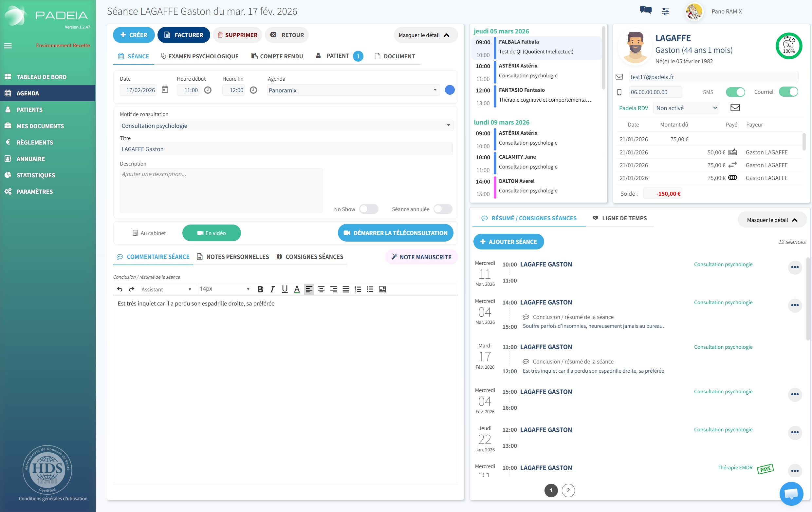Click the insert image icon in editor
Viewport: 812px width, 512px height.
[382, 289]
